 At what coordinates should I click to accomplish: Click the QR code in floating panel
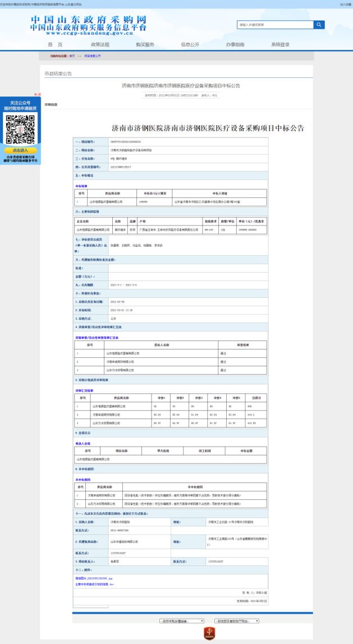pyautogui.click(x=20, y=128)
